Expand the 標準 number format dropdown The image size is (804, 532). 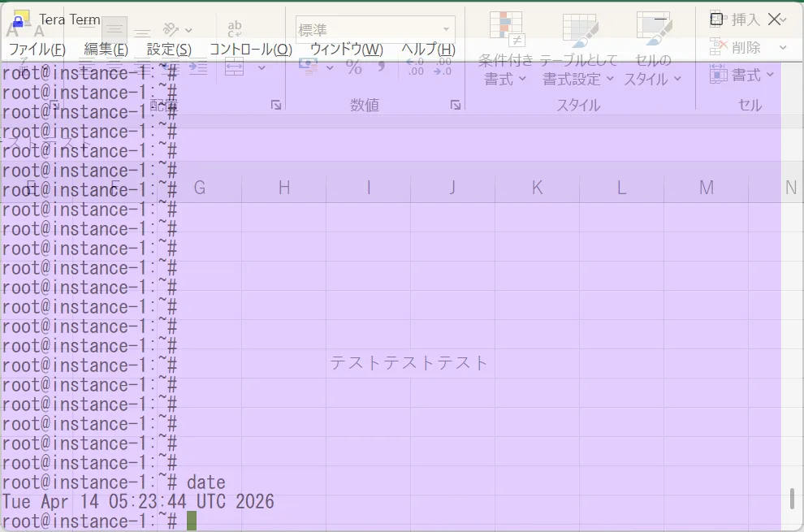pos(446,30)
